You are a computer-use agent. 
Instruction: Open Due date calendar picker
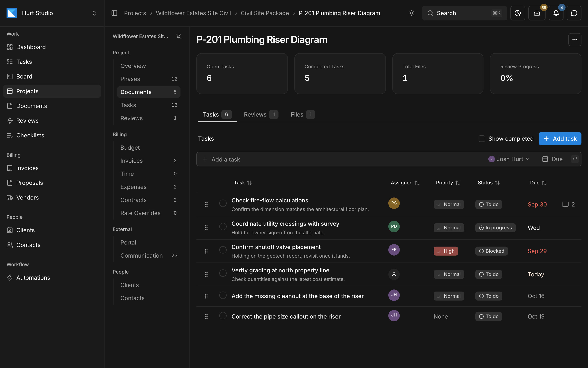click(x=552, y=159)
